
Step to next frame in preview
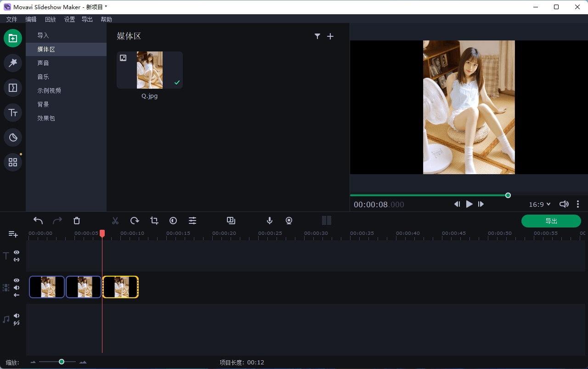(x=481, y=204)
